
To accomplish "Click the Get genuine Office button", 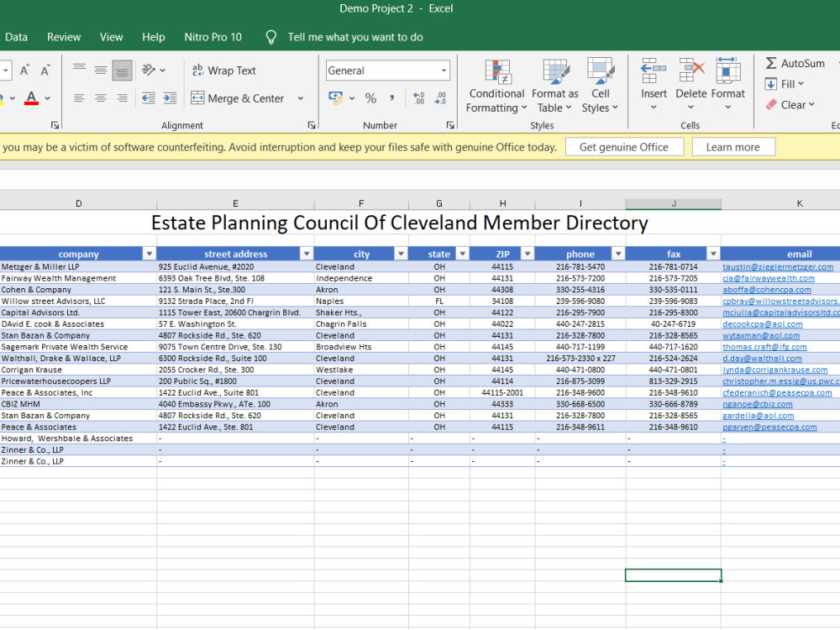I will coord(624,147).
